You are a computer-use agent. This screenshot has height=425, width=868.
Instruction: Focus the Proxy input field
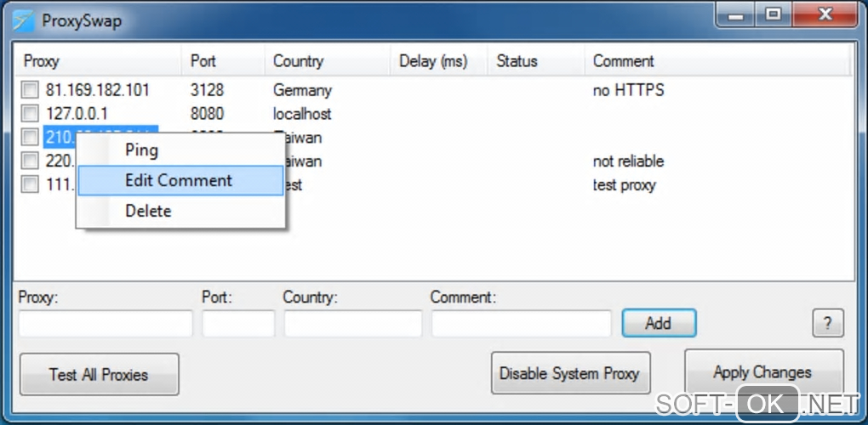pos(106,324)
